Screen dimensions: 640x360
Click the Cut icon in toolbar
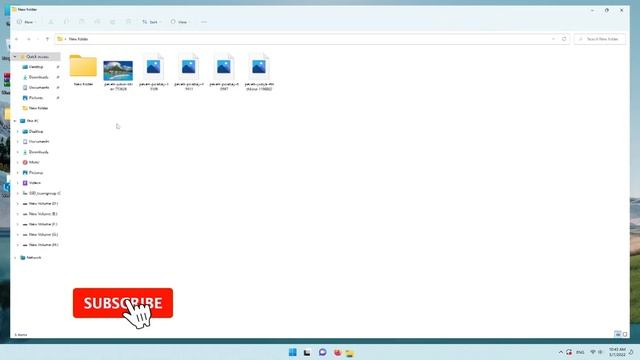[x=51, y=22]
